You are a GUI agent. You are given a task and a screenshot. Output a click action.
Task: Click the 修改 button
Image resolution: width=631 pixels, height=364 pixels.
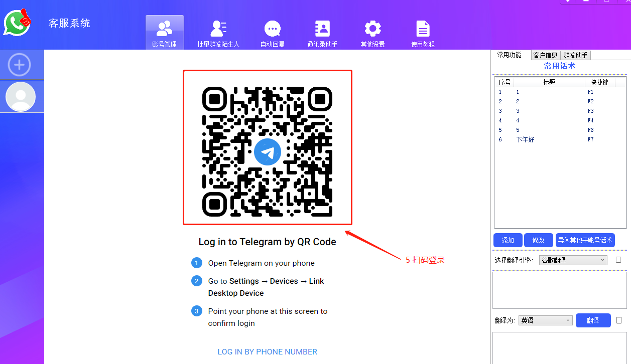pos(539,240)
